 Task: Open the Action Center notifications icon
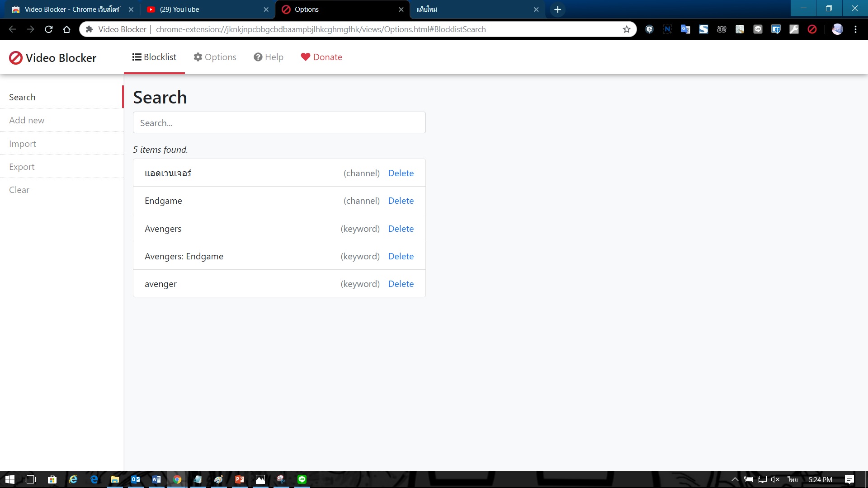click(x=849, y=479)
